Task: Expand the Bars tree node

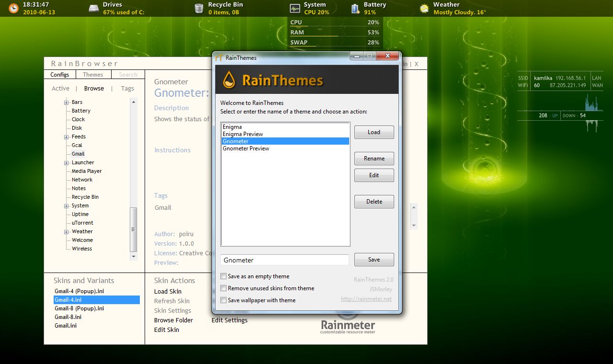Action: 67,102
